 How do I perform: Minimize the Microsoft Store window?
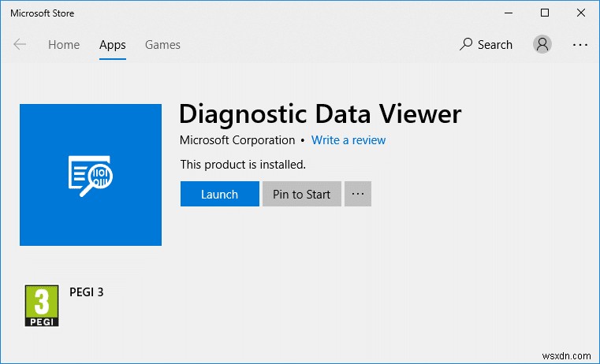508,13
